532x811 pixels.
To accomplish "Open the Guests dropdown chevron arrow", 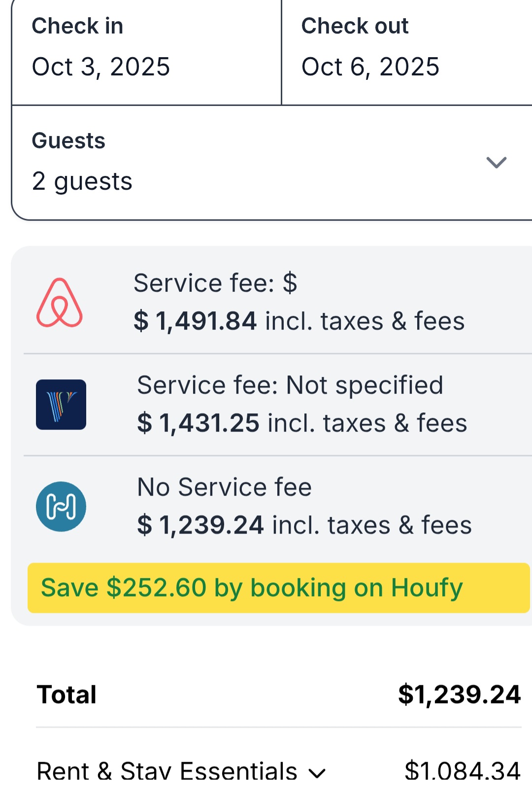I will (x=496, y=162).
